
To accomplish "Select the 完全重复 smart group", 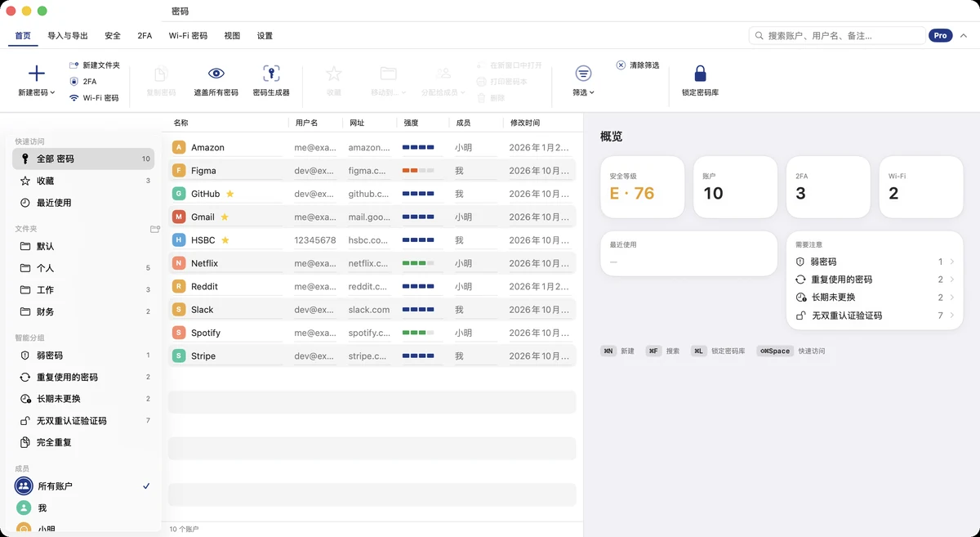I will pos(83,442).
